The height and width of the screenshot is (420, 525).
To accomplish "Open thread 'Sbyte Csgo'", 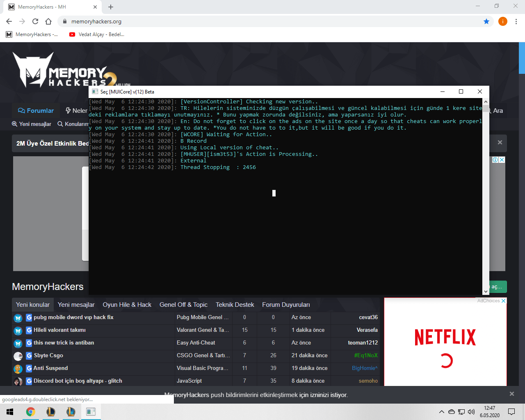I will coord(48,356).
